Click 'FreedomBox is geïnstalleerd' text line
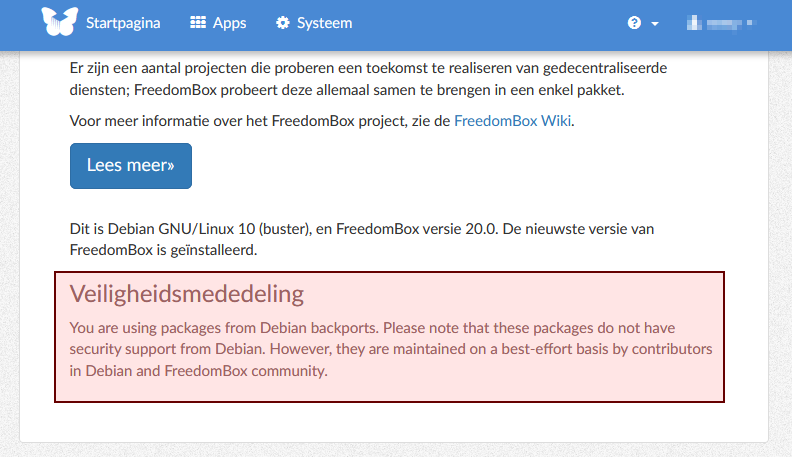This screenshot has height=457, width=792. [x=163, y=250]
